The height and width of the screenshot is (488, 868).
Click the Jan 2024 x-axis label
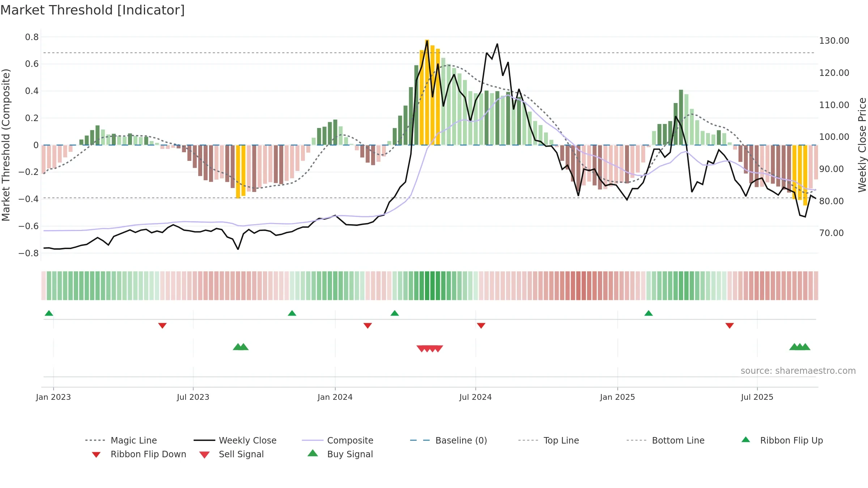[x=335, y=397]
